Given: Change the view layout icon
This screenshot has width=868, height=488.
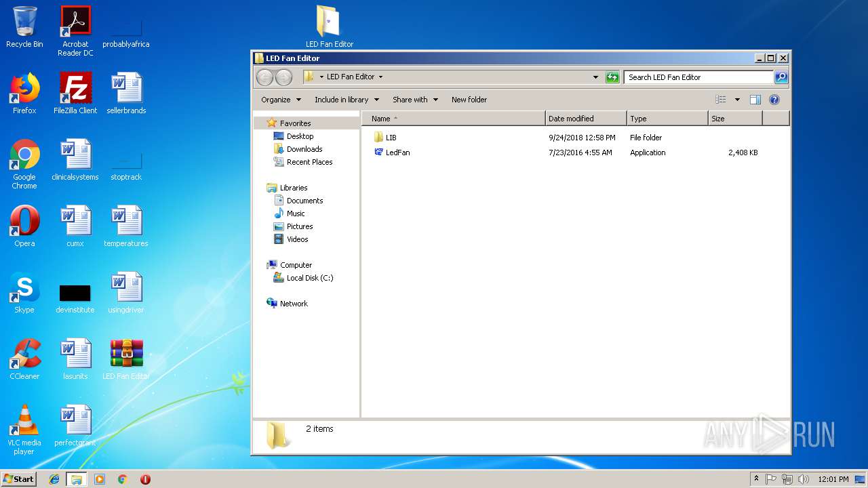Looking at the screenshot, I should pos(721,100).
